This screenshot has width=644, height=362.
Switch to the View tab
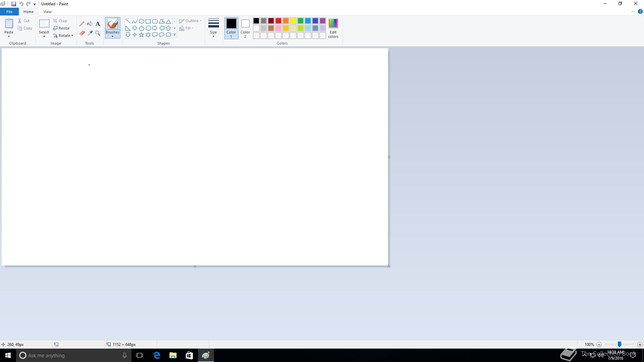pyautogui.click(x=47, y=12)
